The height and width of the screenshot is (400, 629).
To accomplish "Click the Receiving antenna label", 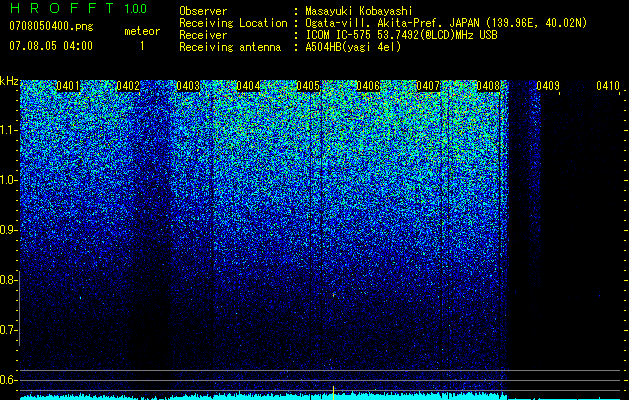I will [x=230, y=47].
